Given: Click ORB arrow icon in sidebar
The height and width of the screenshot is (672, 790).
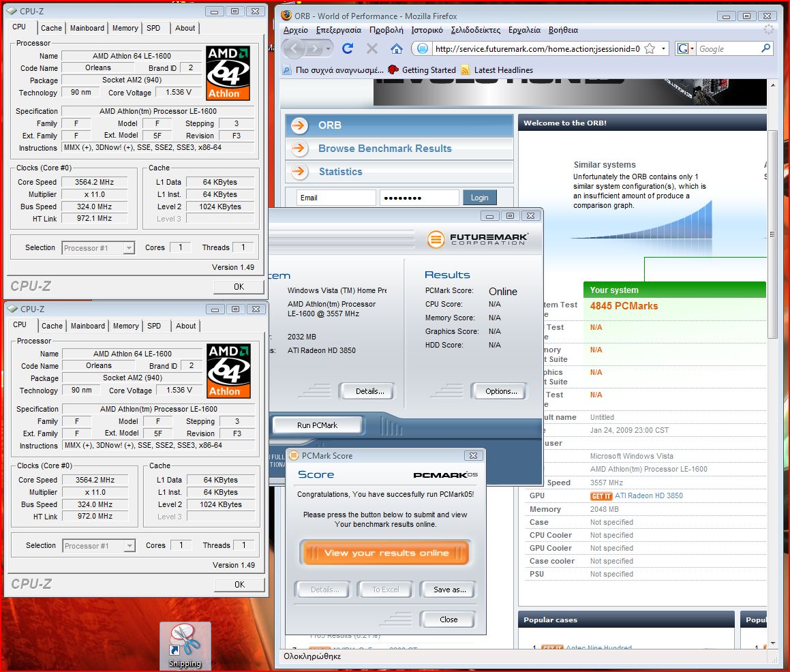Looking at the screenshot, I should 300,125.
